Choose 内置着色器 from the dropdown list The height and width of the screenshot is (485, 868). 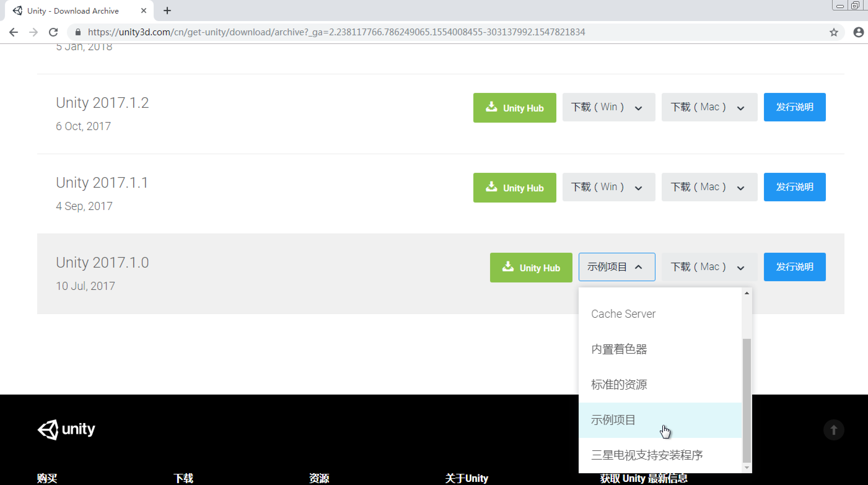click(x=660, y=349)
